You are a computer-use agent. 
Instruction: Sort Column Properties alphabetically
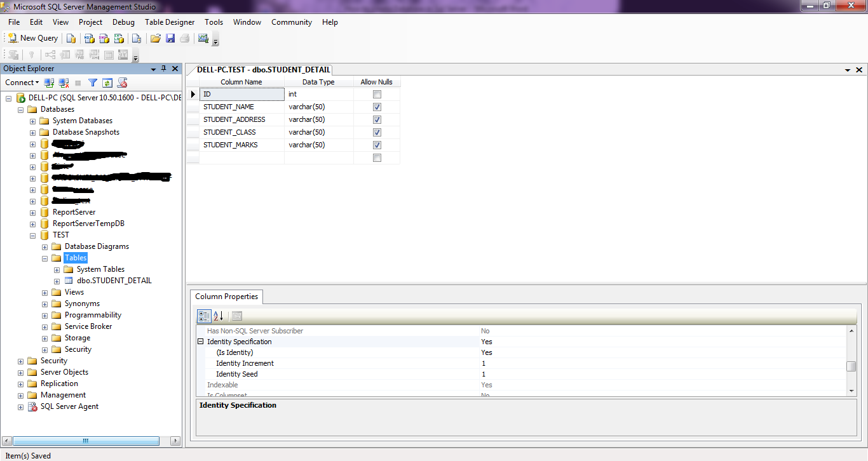tap(219, 316)
